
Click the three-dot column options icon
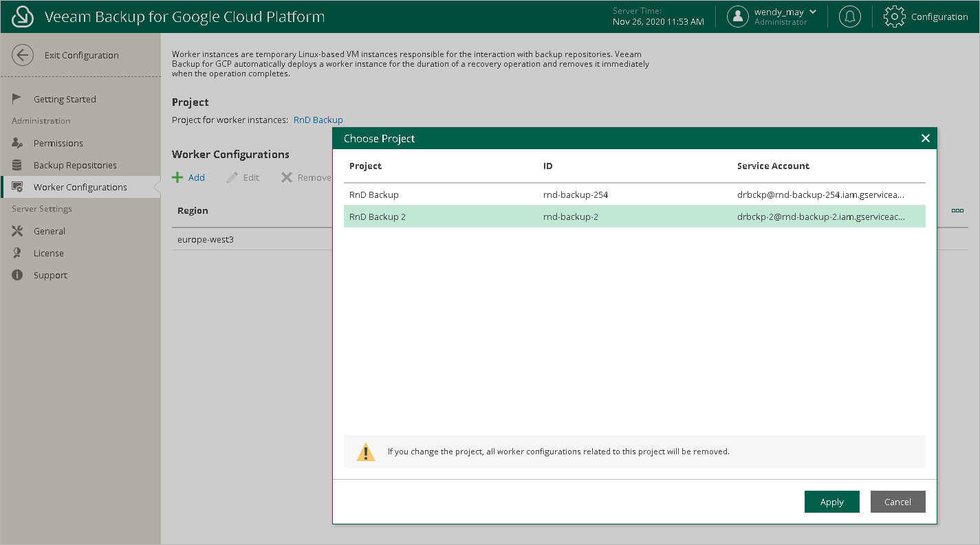(957, 210)
